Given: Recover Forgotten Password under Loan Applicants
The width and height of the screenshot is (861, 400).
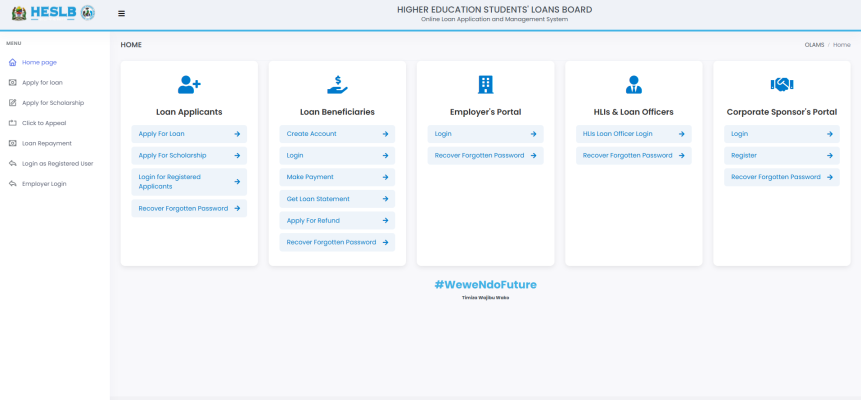Looking at the screenshot, I should click(183, 209).
